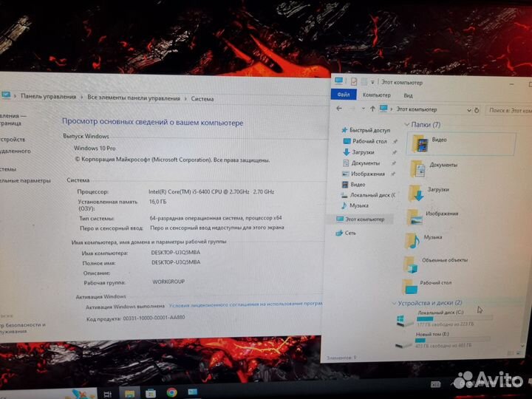Open the Файл menu tab
Screen dimensions: 532x399
[x=344, y=95]
